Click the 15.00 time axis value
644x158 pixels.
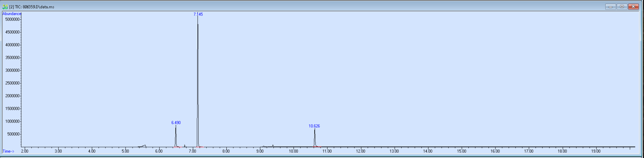(461, 151)
